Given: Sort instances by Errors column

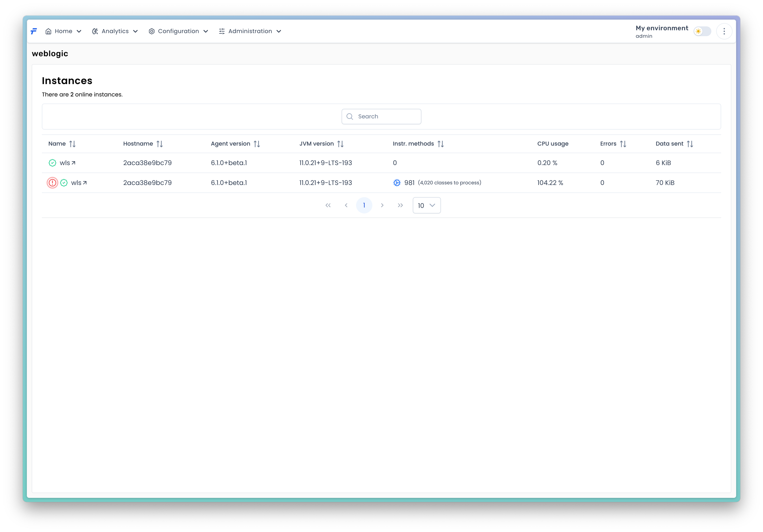Looking at the screenshot, I should 623,144.
